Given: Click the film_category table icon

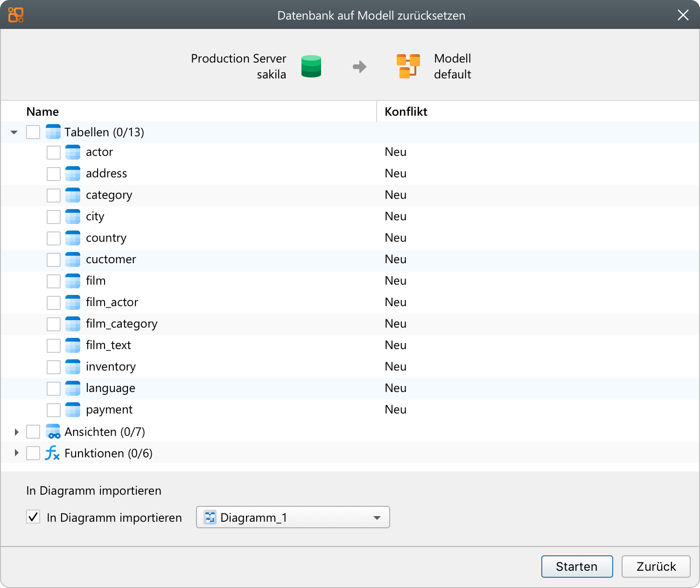Looking at the screenshot, I should point(73,324).
